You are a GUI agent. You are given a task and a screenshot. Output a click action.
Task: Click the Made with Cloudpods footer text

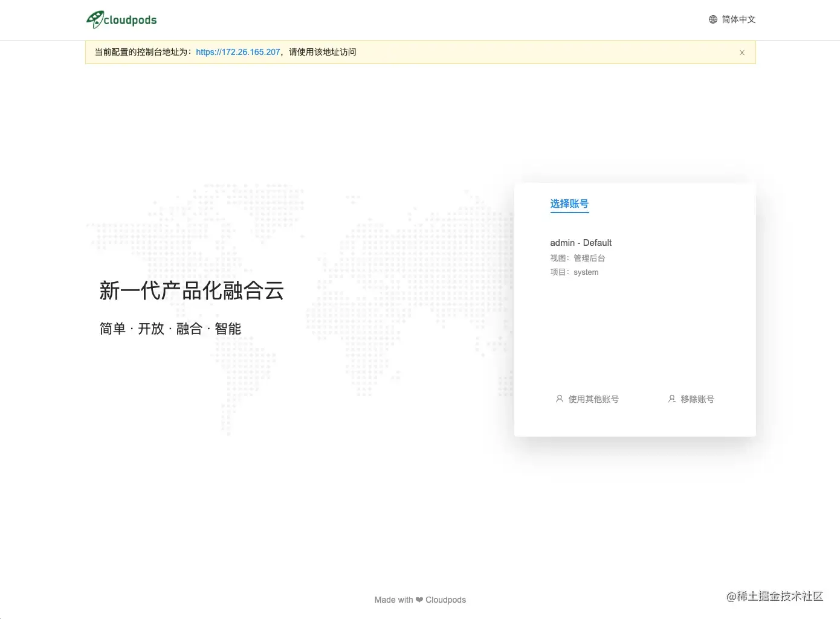(x=420, y=600)
